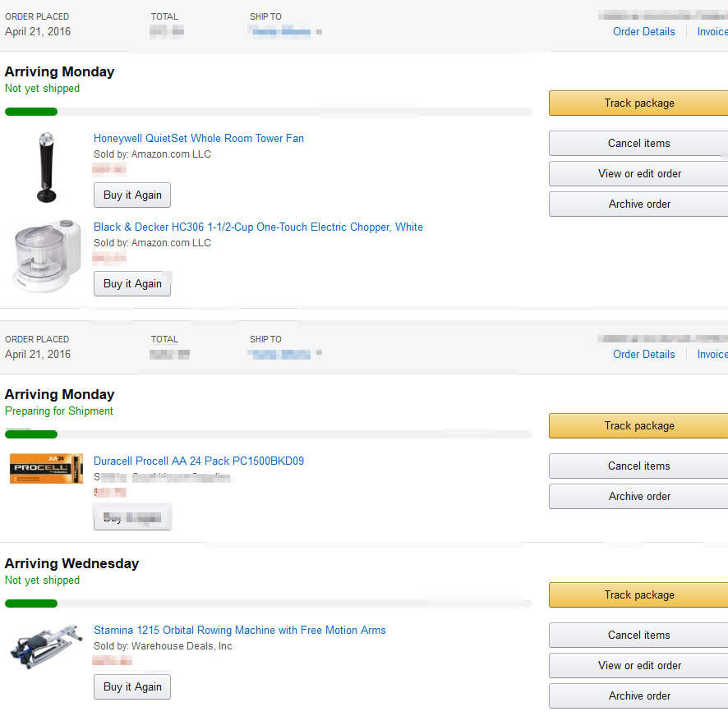728x716 pixels.
Task: Open the Stamina rowing machine product image
Action: pos(47,646)
